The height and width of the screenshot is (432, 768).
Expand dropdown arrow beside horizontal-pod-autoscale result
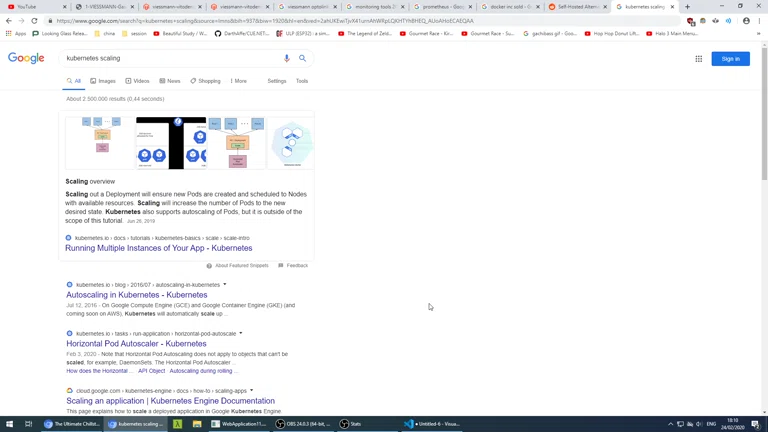(x=241, y=333)
